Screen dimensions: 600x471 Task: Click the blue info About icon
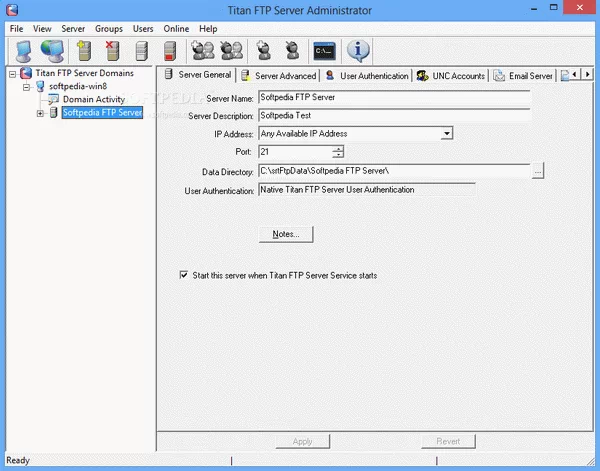[x=358, y=50]
